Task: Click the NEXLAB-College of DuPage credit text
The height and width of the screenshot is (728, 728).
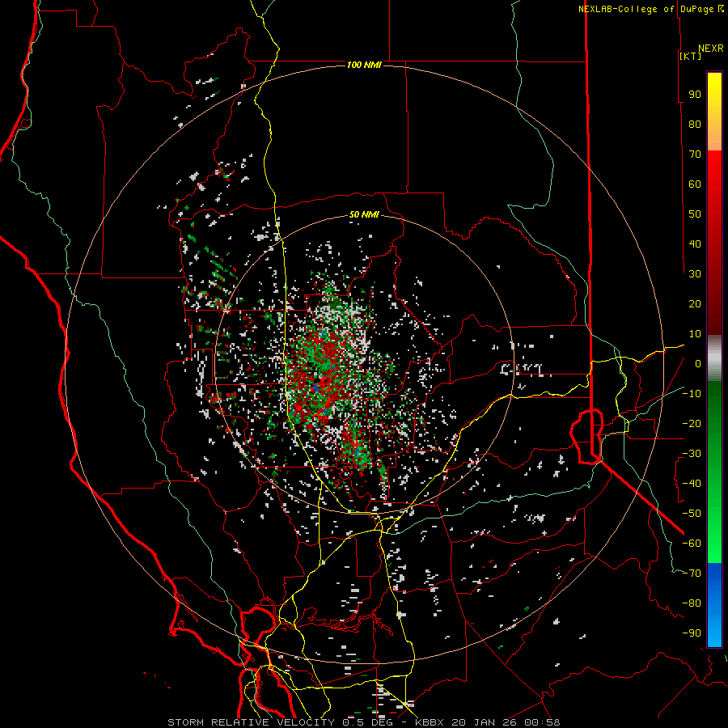Action: coord(645,9)
